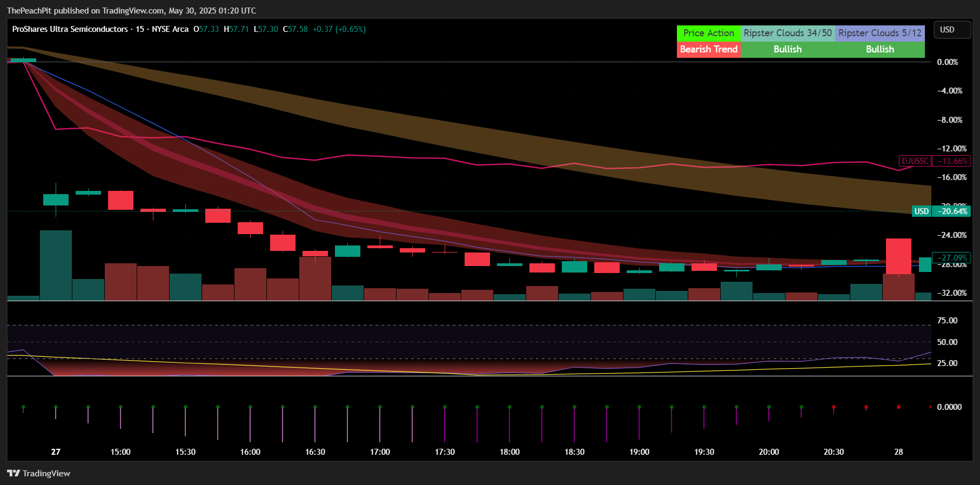Click the Bullish cell under Ripster Clouds 34/50
Screen dimensions: 980x485
pyautogui.click(x=788, y=49)
